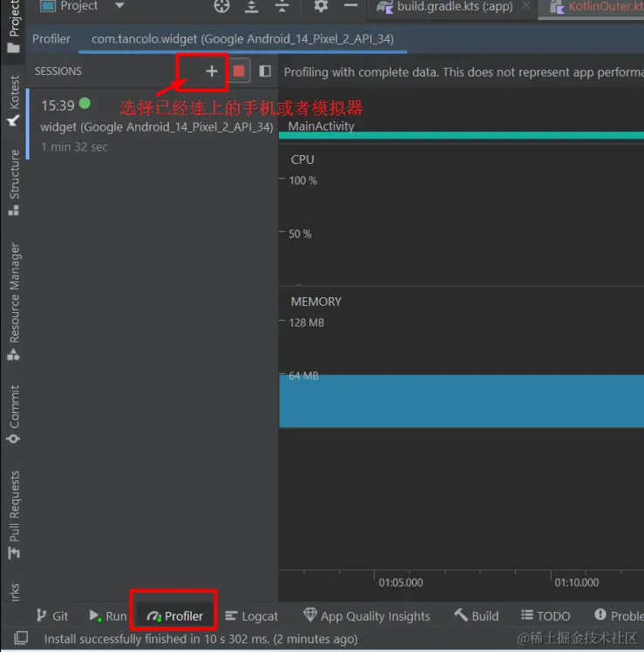Image resolution: width=644 pixels, height=652 pixels.
Task: Close the build.gradle.kts tab
Action: pyautogui.click(x=526, y=6)
